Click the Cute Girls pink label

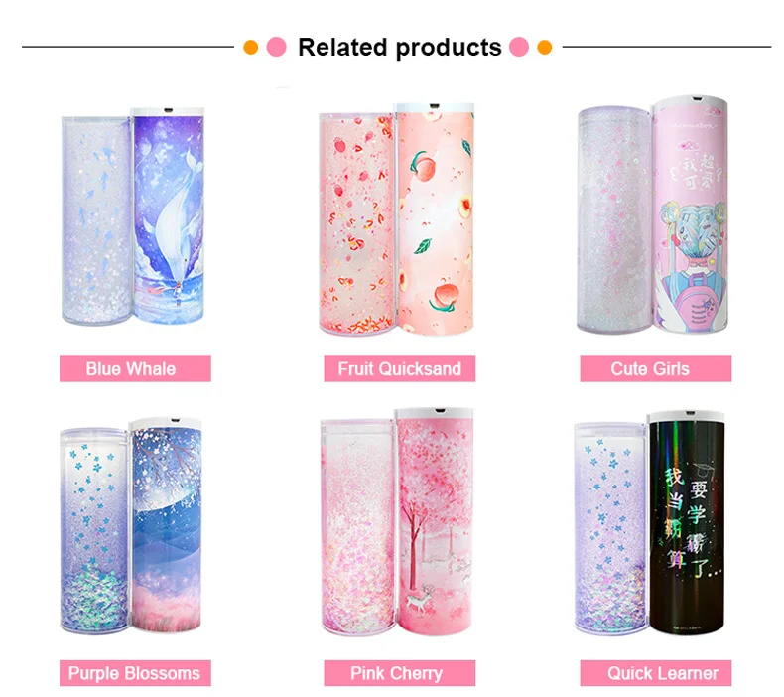(x=656, y=368)
